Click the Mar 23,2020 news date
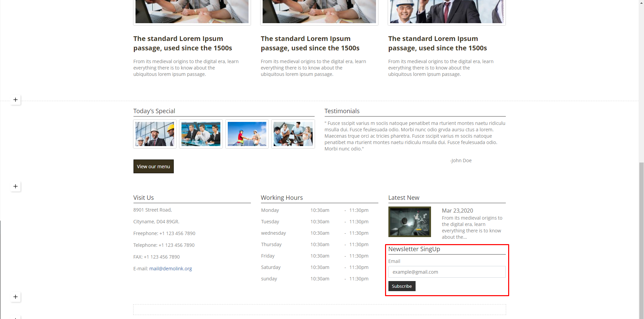The width and height of the screenshot is (644, 319). 457,211
